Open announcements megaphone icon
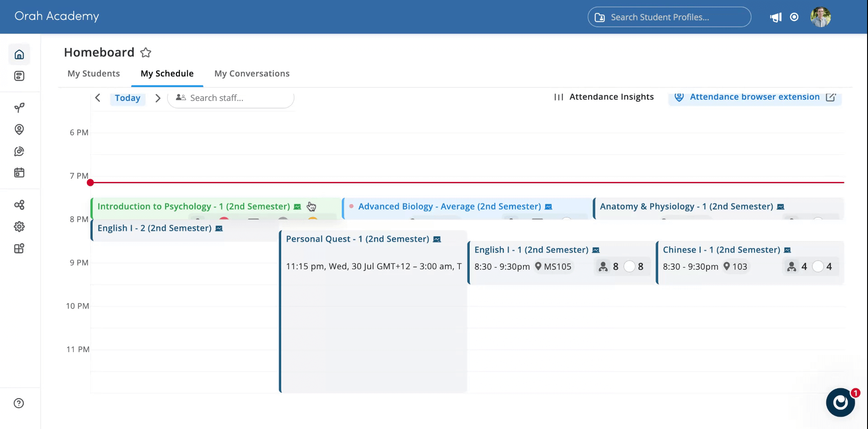 point(776,17)
